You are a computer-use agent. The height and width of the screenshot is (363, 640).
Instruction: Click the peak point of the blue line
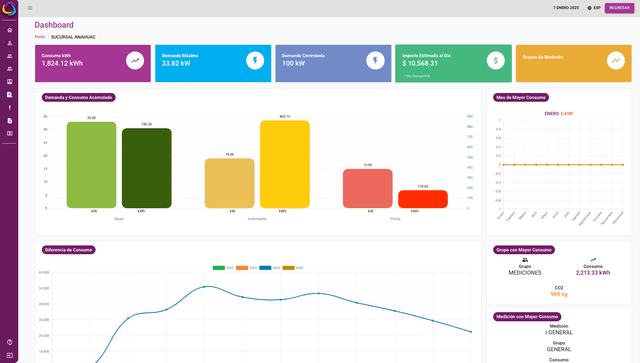[204, 287]
